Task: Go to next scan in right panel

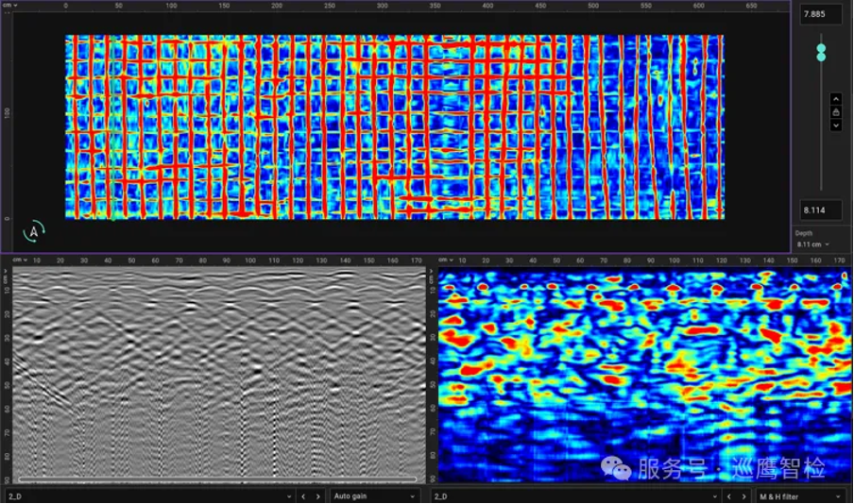Action: pos(743,496)
